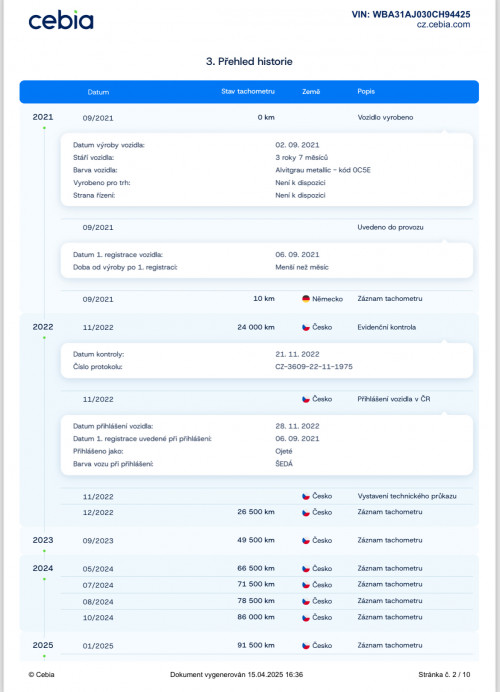500x692 pixels.
Task: Click the Stav tachometru column header
Action: point(248,91)
